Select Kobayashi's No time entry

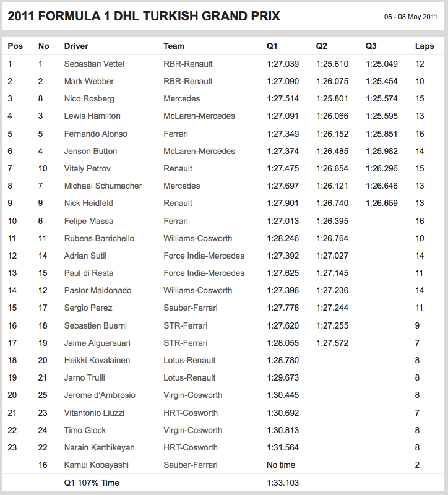(x=281, y=465)
